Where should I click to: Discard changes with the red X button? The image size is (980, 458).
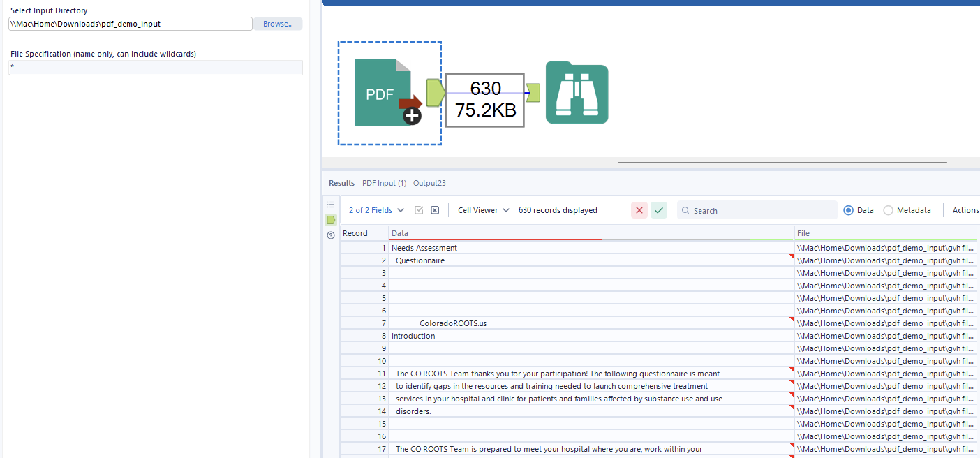(x=639, y=210)
